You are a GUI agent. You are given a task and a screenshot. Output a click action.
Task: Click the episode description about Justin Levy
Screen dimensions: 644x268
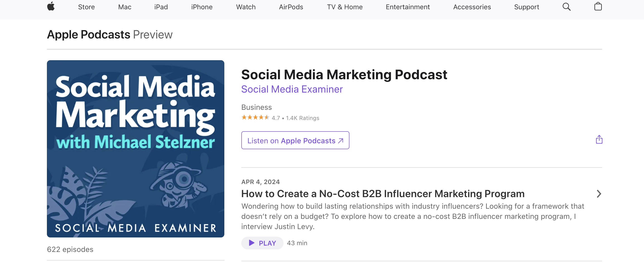(x=412, y=216)
